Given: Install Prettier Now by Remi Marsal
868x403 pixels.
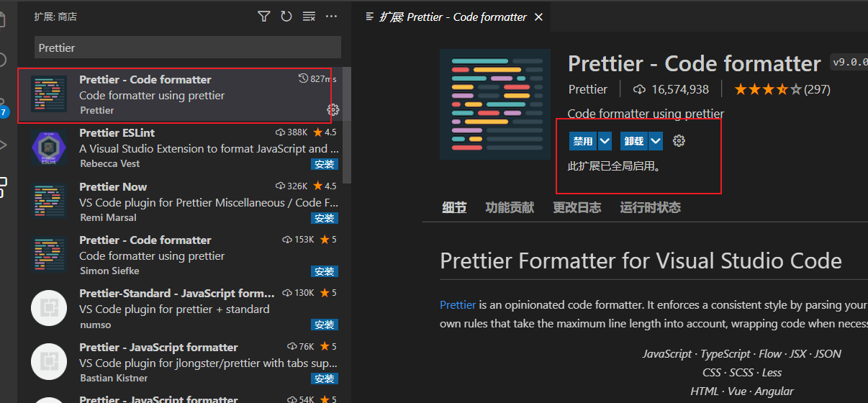Looking at the screenshot, I should (325, 218).
